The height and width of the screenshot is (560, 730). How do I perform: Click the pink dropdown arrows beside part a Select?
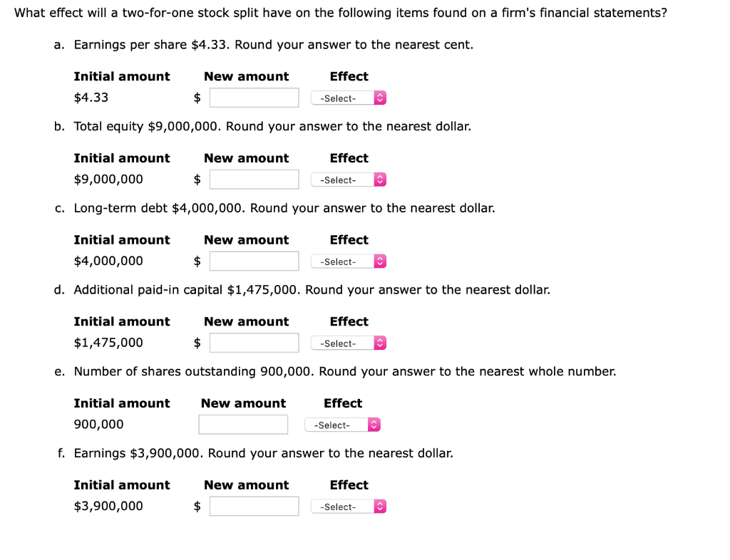click(x=380, y=98)
